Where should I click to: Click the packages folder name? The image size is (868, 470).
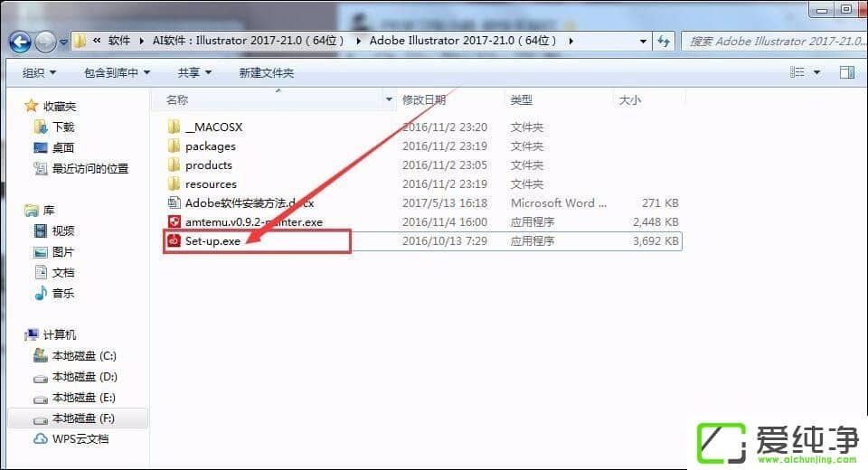click(x=211, y=146)
